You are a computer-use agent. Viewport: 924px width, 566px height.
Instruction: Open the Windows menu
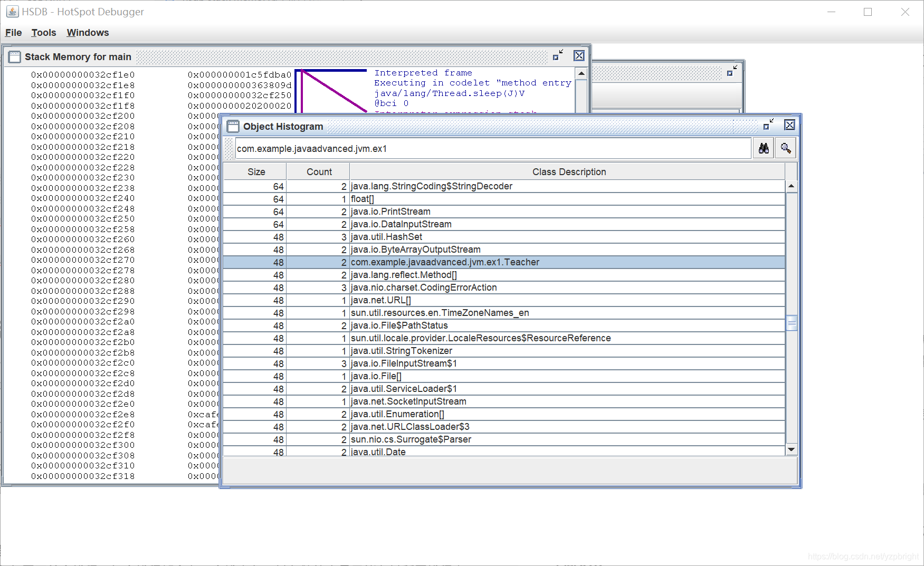(x=88, y=33)
